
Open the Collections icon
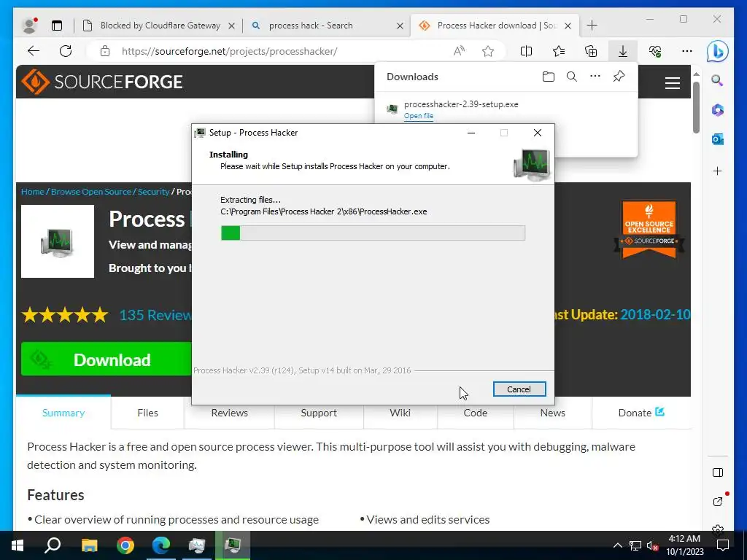[591, 51]
